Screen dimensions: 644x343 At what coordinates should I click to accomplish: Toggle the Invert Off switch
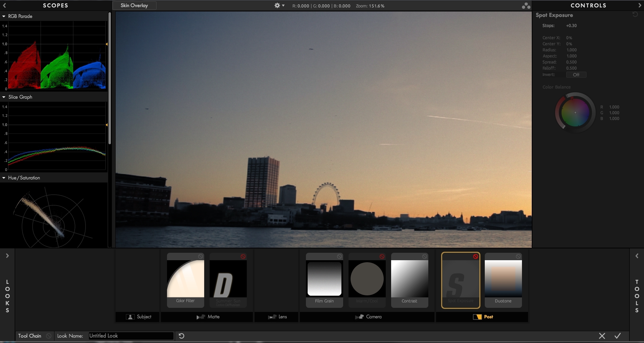pyautogui.click(x=576, y=75)
